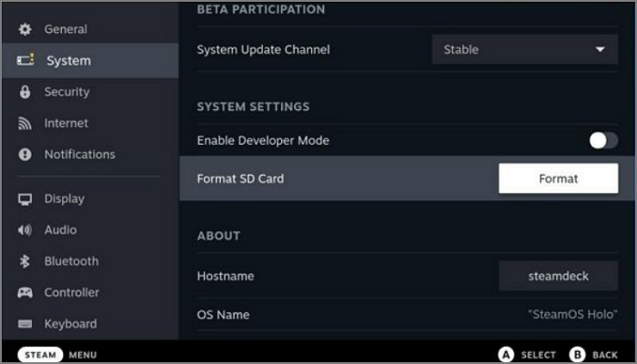Click the steamdeck hostname button
The height and width of the screenshot is (364, 637).
point(558,276)
